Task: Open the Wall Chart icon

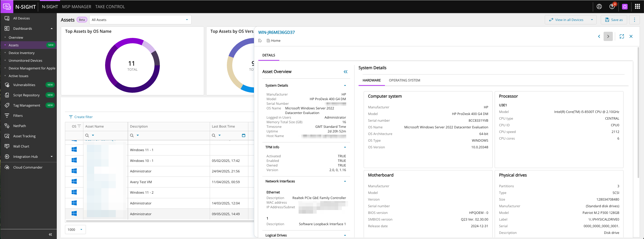Action: [7, 146]
